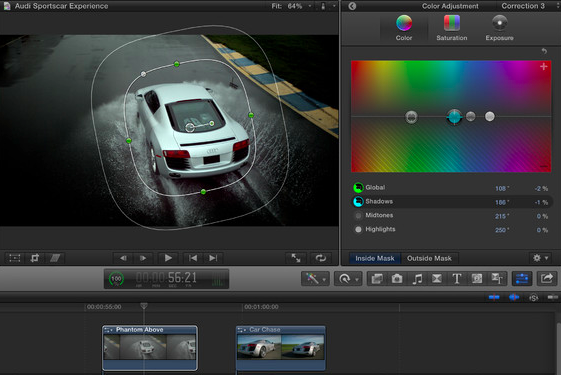
Task: Switch to the Saturation tab
Action: point(452,28)
